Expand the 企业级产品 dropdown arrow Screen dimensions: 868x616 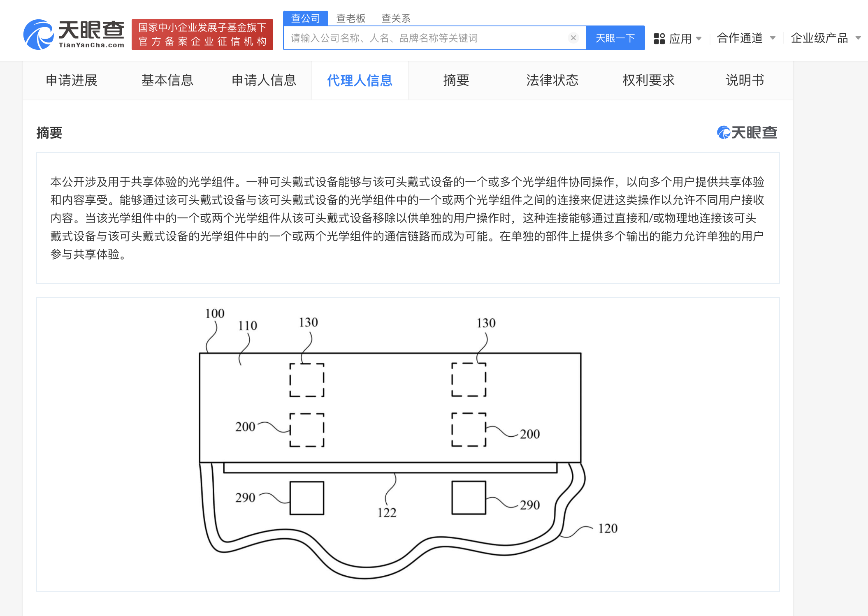[x=858, y=38]
